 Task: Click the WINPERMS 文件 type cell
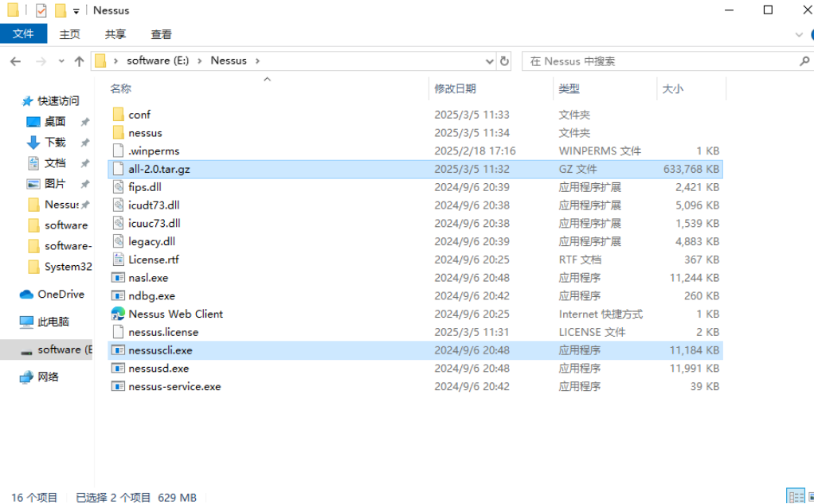point(600,151)
